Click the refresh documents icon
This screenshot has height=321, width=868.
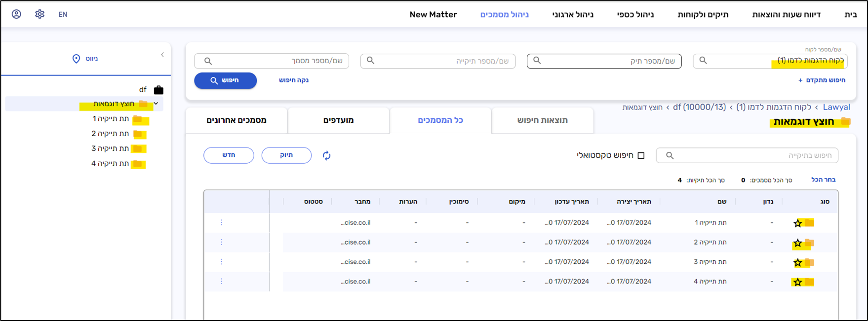click(x=326, y=156)
